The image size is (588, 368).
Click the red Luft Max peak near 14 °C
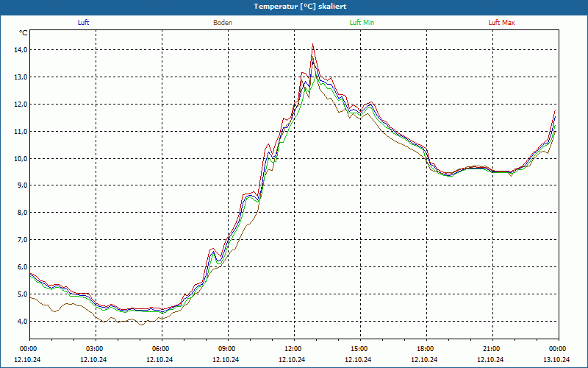pyautogui.click(x=312, y=44)
